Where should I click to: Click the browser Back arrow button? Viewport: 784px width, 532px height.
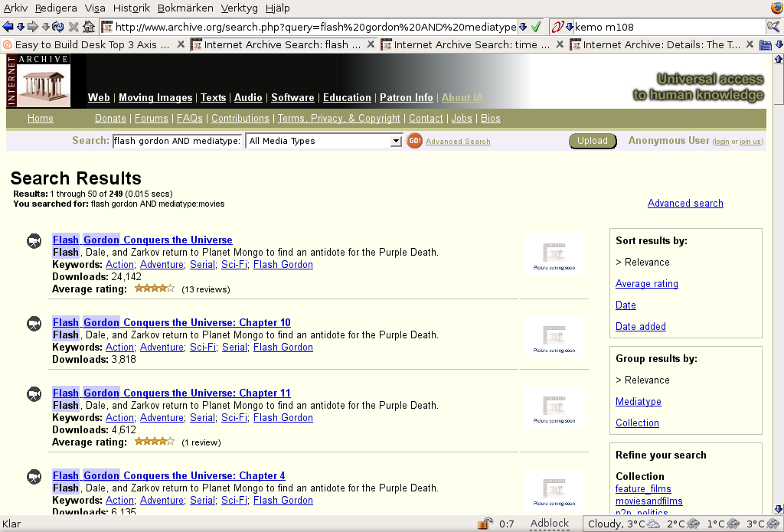(x=8, y=27)
